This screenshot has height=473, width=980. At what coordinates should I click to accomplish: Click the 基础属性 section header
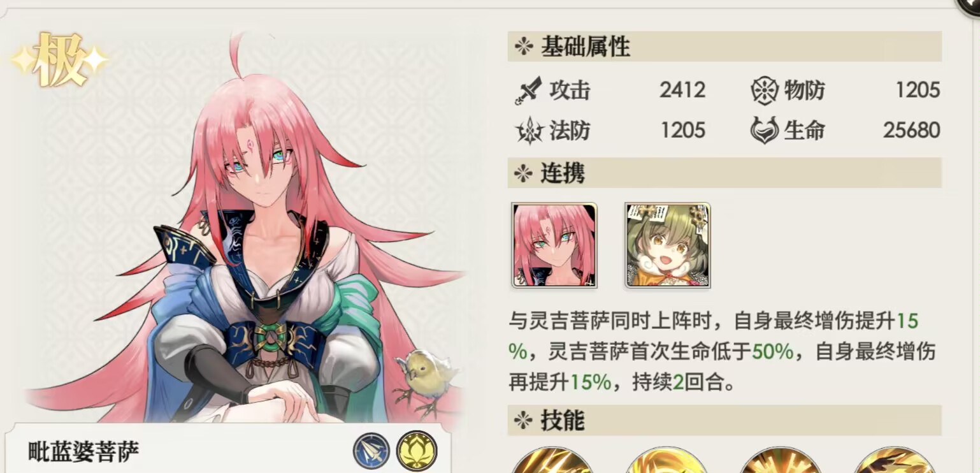[724, 47]
